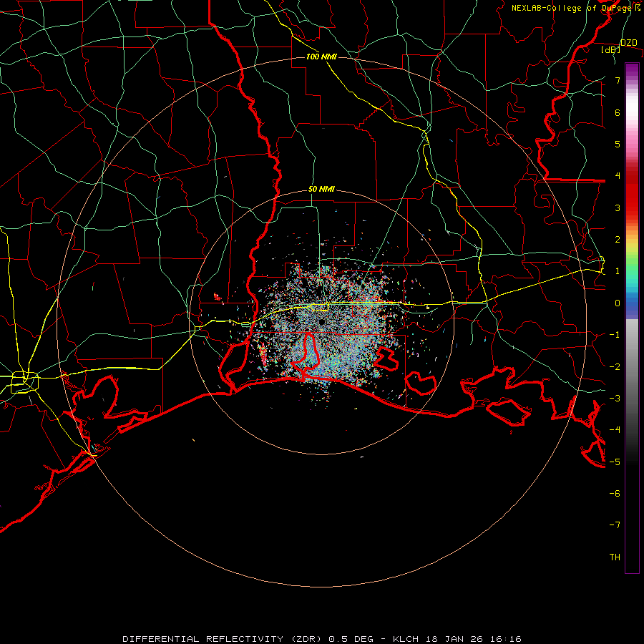Click the -6 dB value on the color scale

[615, 494]
